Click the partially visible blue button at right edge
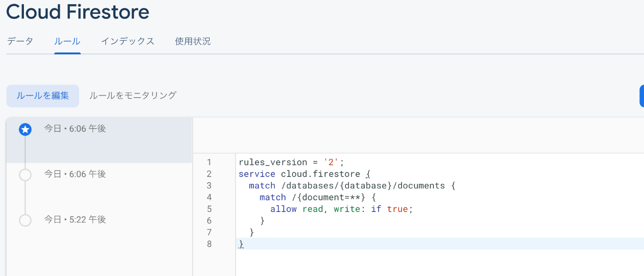The image size is (644, 276). pos(642,96)
